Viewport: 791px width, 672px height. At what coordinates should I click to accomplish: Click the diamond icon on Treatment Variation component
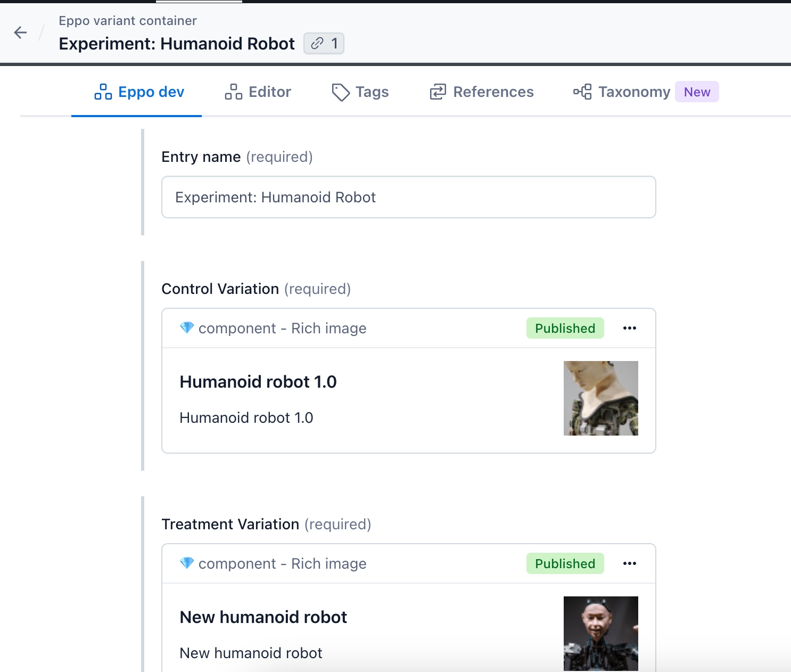187,563
